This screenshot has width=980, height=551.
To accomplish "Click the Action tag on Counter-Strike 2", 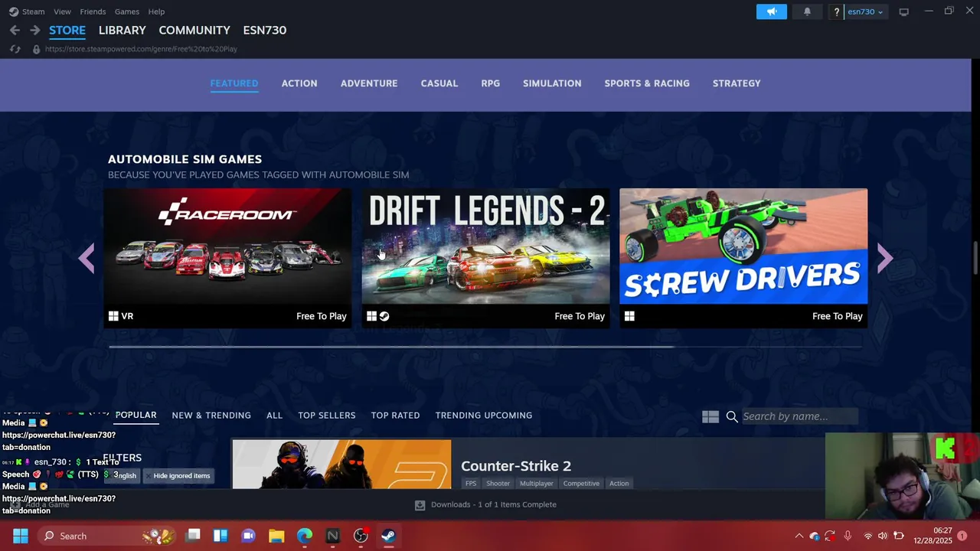I will (x=619, y=483).
